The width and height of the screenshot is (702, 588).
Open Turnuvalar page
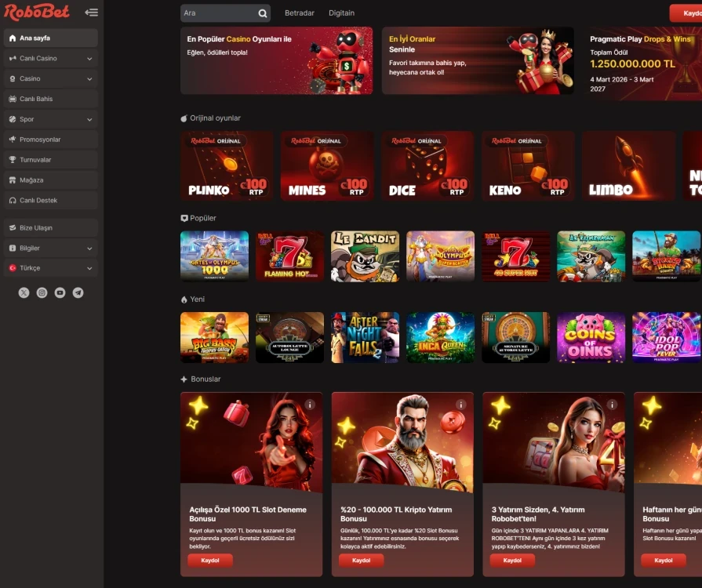(50, 160)
